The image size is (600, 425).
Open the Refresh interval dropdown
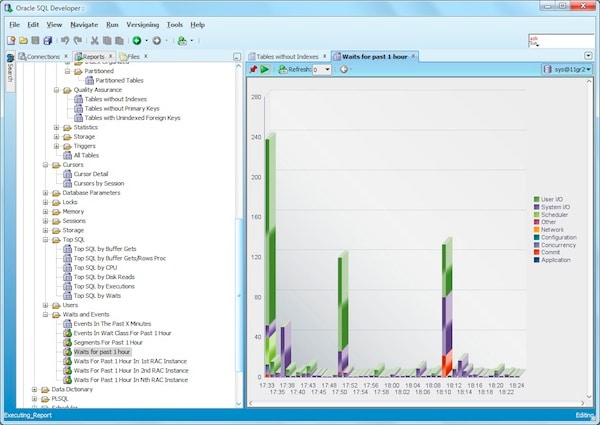(327, 70)
